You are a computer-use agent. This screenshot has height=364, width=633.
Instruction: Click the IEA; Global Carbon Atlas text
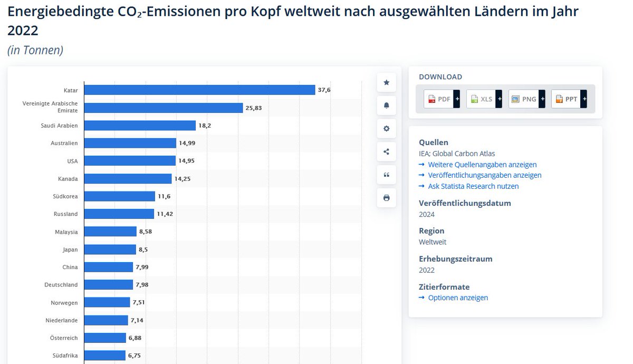pos(457,154)
